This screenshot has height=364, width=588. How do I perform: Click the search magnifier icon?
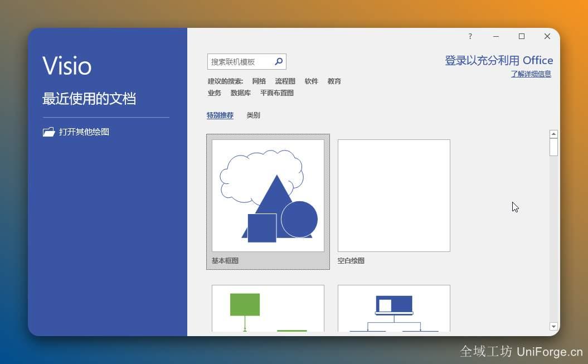click(x=279, y=61)
